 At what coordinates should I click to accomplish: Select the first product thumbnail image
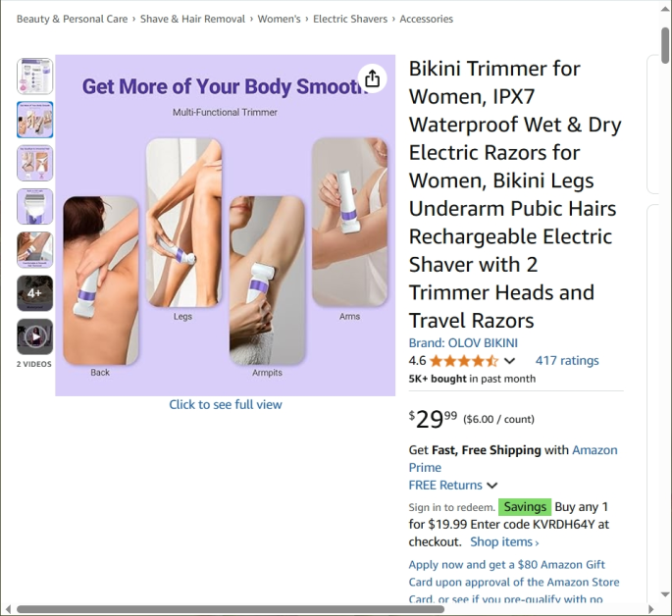click(35, 77)
